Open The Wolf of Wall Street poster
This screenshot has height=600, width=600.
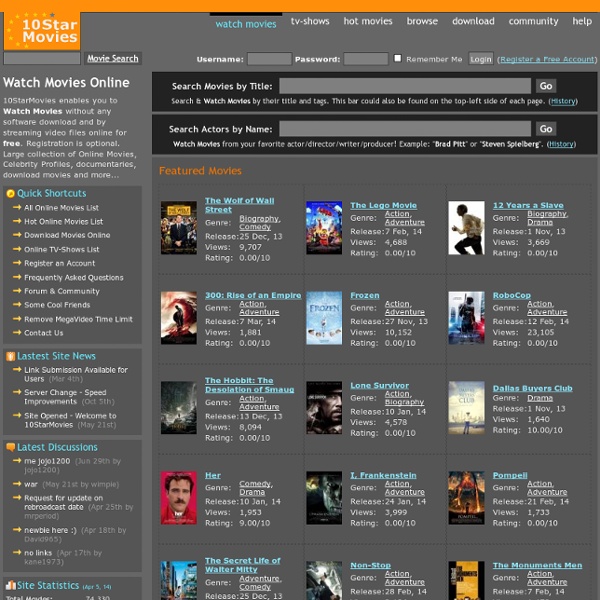coord(179,228)
